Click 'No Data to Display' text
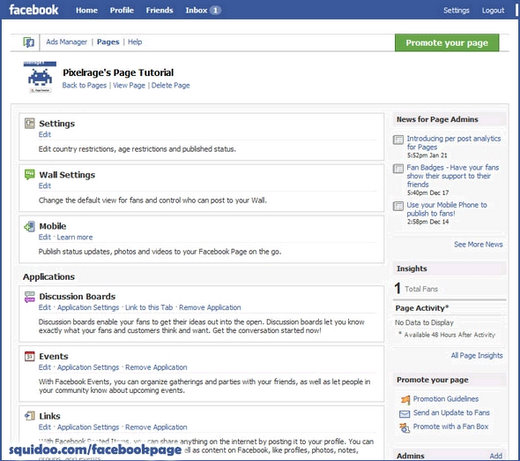Screen dimensions: 520x461 (424, 322)
